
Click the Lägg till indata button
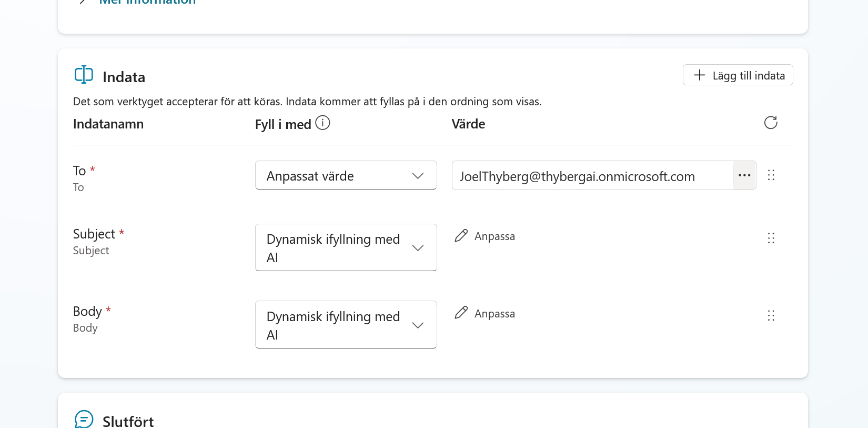click(738, 75)
